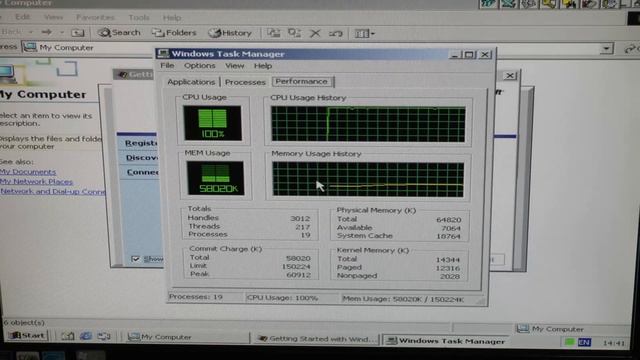Click Physical Memory Available 7064
Image resolution: width=640 pixels, height=360 pixels.
point(451,228)
